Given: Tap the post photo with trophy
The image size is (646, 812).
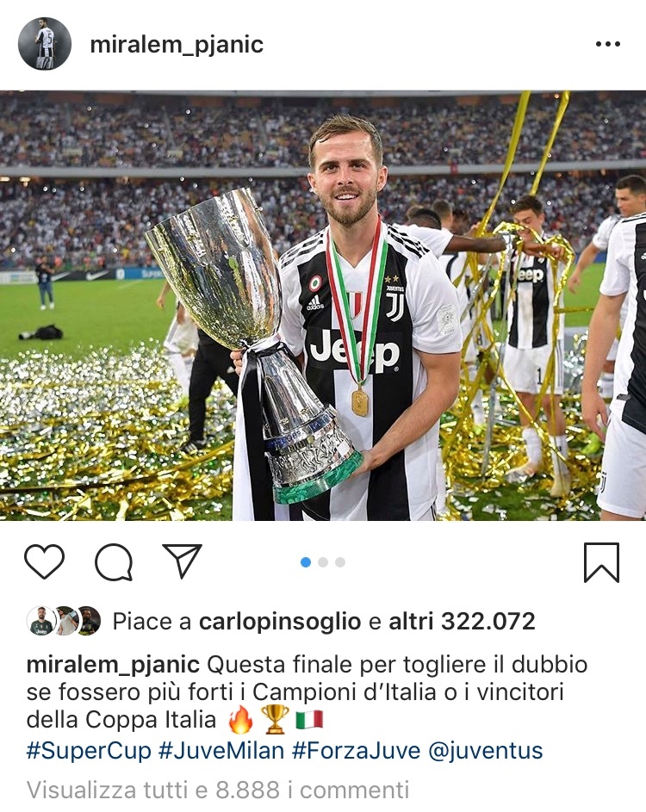Looking at the screenshot, I should [323, 306].
